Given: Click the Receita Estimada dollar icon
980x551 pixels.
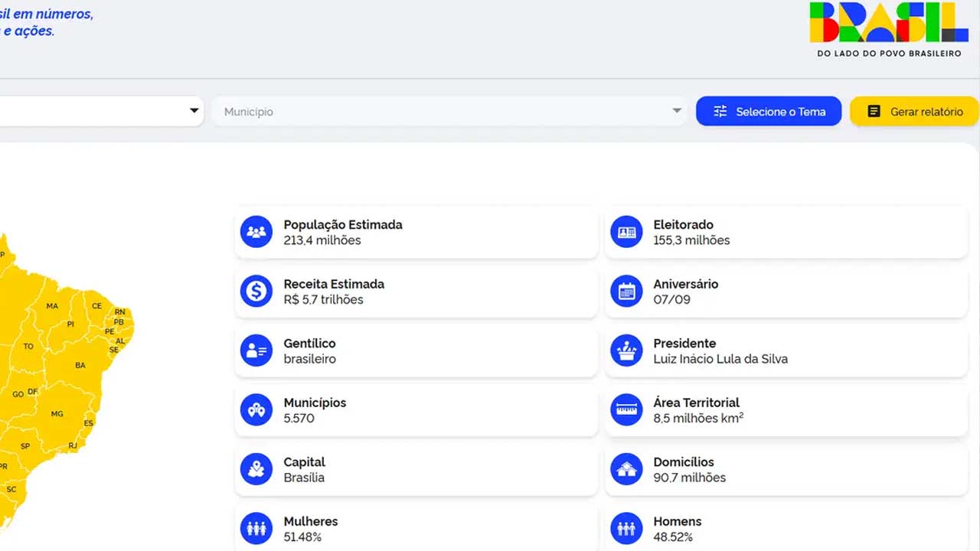Looking at the screenshot, I should tap(256, 292).
